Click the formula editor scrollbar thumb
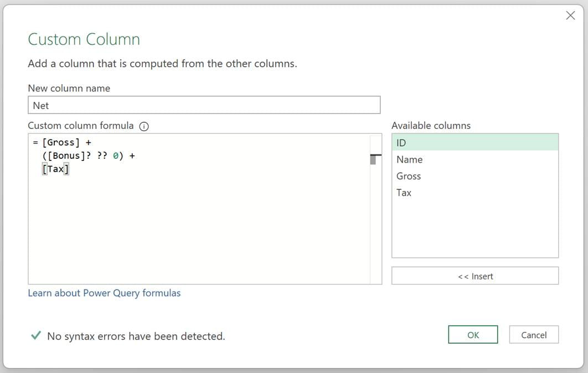 373,159
